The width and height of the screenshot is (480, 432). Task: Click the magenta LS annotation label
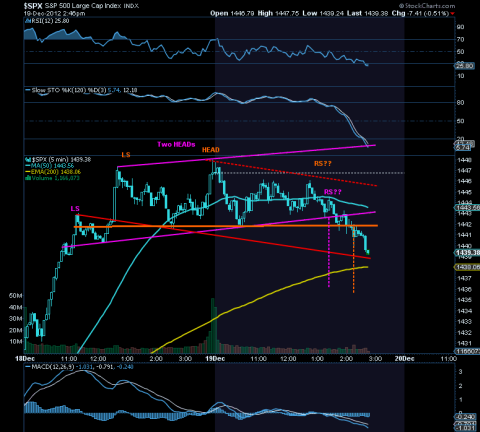pos(75,209)
